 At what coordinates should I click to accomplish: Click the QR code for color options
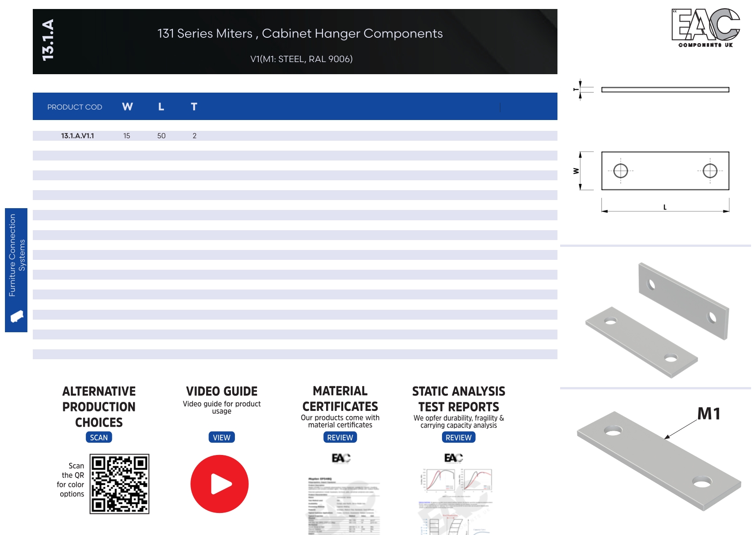click(x=119, y=484)
